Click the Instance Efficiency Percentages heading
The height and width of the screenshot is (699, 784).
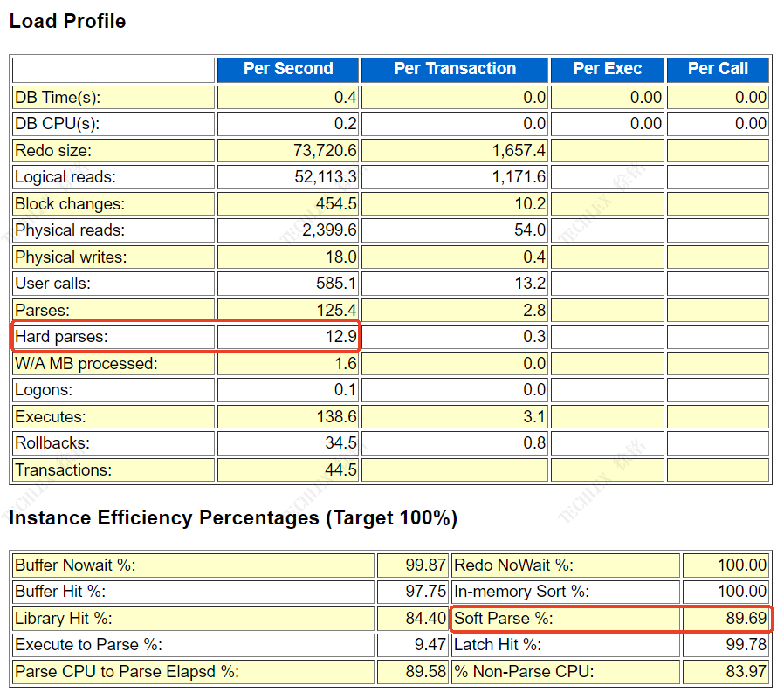pos(233,518)
